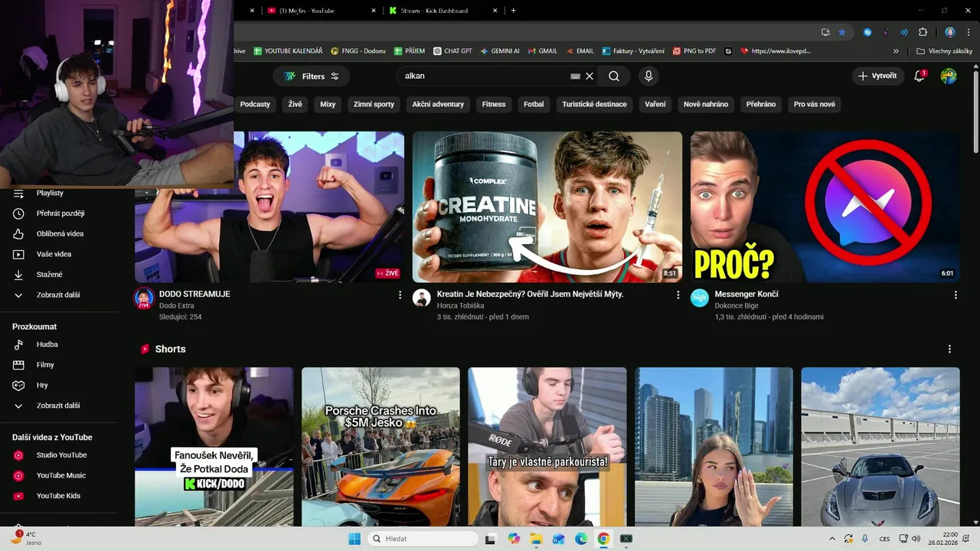Open a new browser tab
This screenshot has height=551, width=980.
pyautogui.click(x=513, y=11)
